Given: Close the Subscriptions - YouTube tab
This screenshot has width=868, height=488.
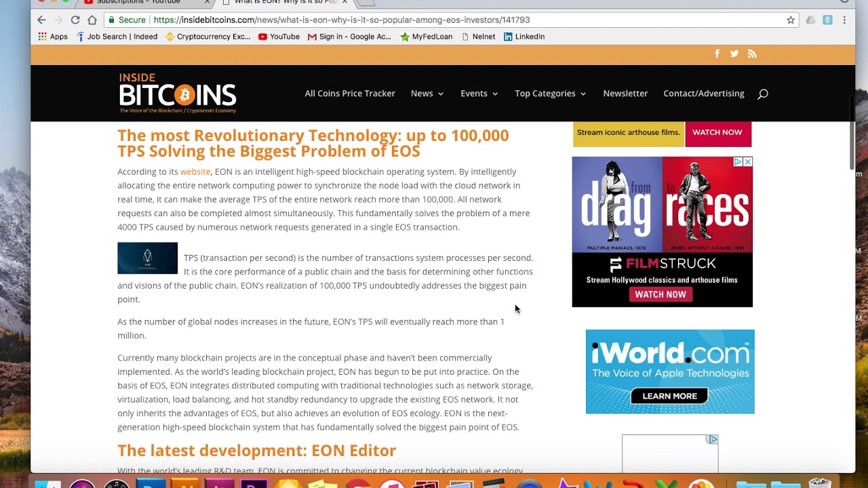Looking at the screenshot, I should [207, 2].
